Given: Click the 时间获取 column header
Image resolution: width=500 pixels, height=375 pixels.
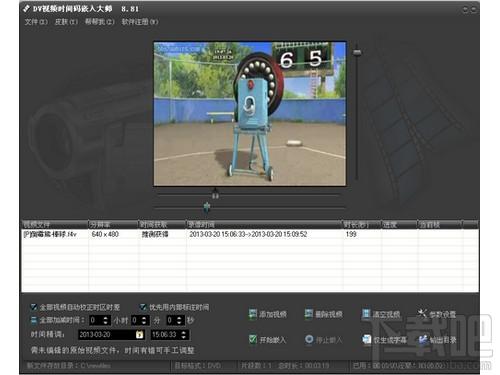Looking at the screenshot, I should pos(162,224).
